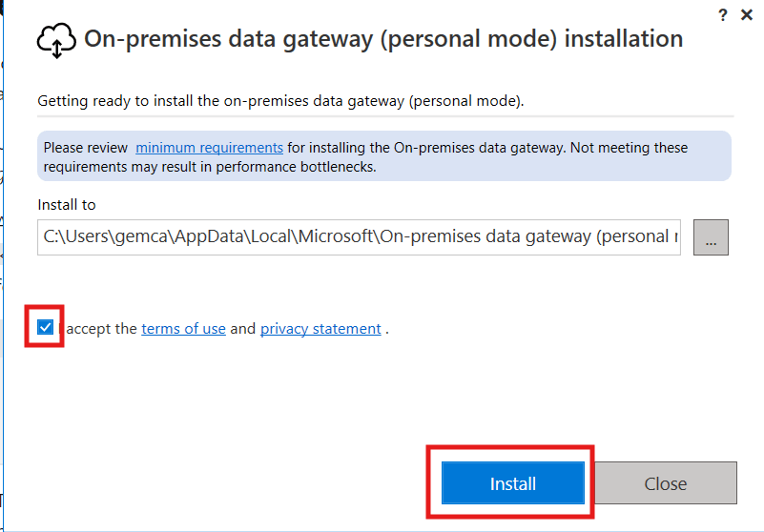
Task: Click the word 'and' between the two links
Action: pyautogui.click(x=242, y=329)
